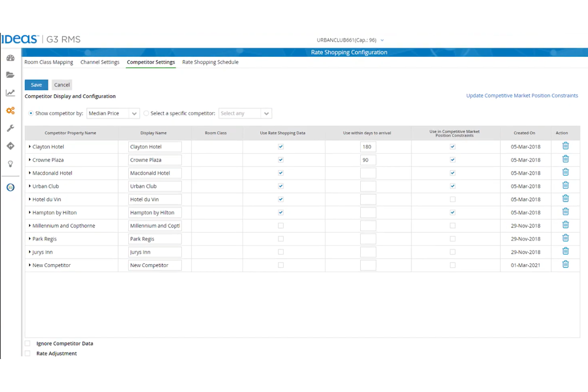
Task: Open the URBANCLUB661 property dropdown
Action: (x=350, y=40)
